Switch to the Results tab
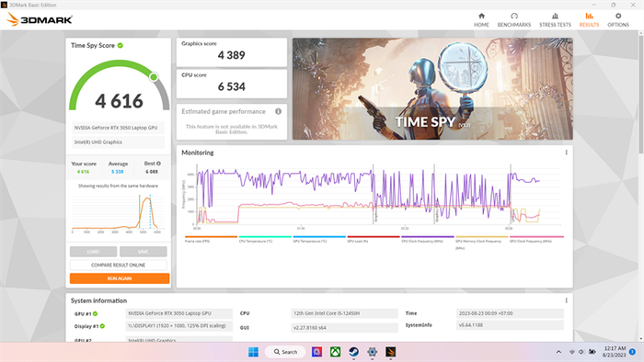Image resolution: width=644 pixels, height=362 pixels. tap(589, 19)
